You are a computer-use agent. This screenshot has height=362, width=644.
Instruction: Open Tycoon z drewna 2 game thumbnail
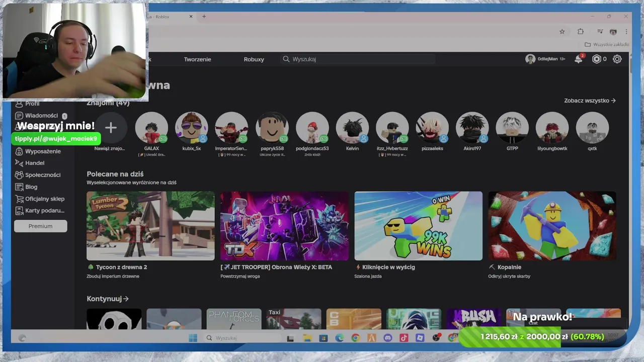tap(150, 226)
